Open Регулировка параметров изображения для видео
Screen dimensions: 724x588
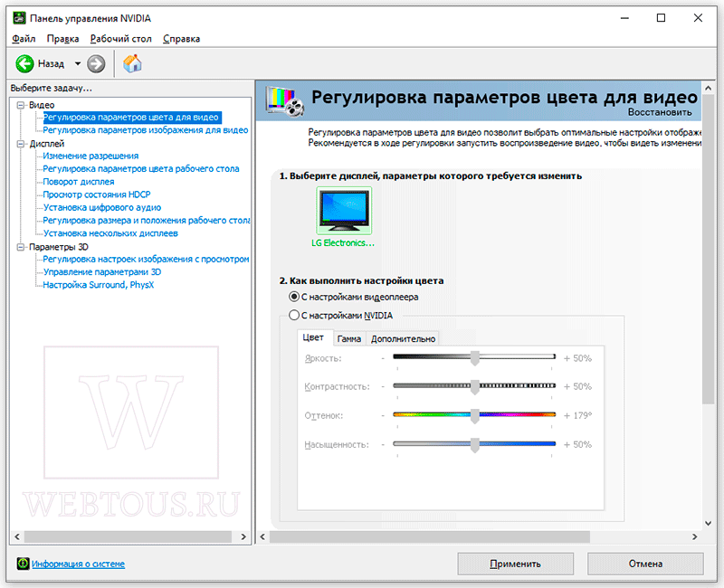pyautogui.click(x=146, y=130)
